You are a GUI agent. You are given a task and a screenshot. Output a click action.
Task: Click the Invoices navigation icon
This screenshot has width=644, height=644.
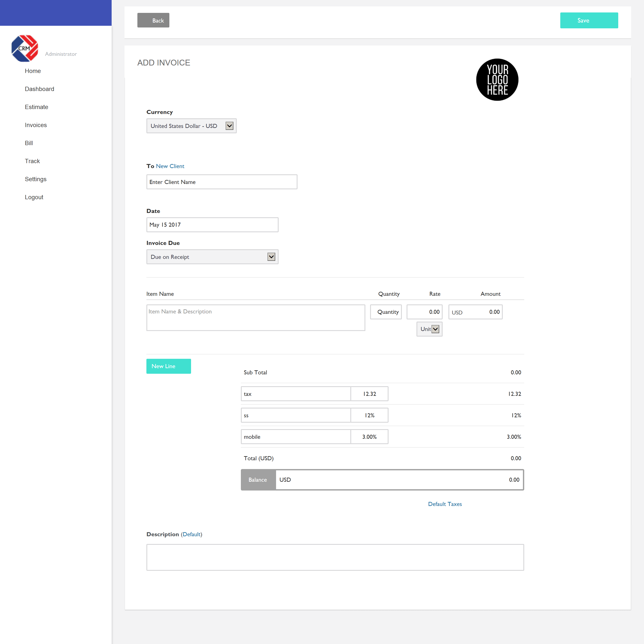pos(35,125)
